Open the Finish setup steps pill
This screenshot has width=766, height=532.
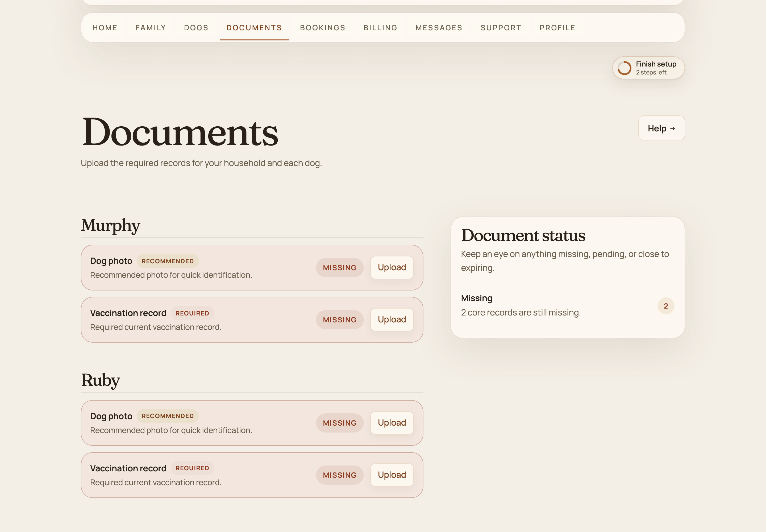648,68
